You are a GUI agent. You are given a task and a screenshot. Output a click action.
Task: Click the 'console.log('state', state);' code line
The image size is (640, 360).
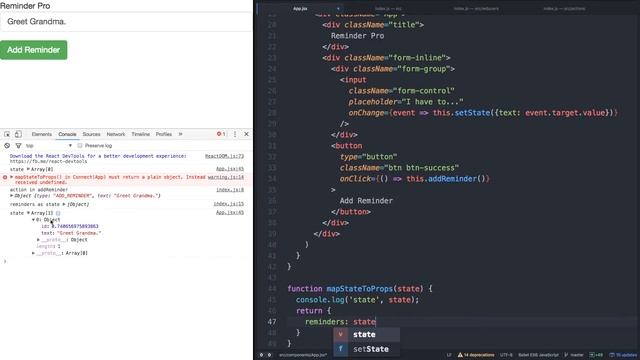pyautogui.click(x=357, y=300)
